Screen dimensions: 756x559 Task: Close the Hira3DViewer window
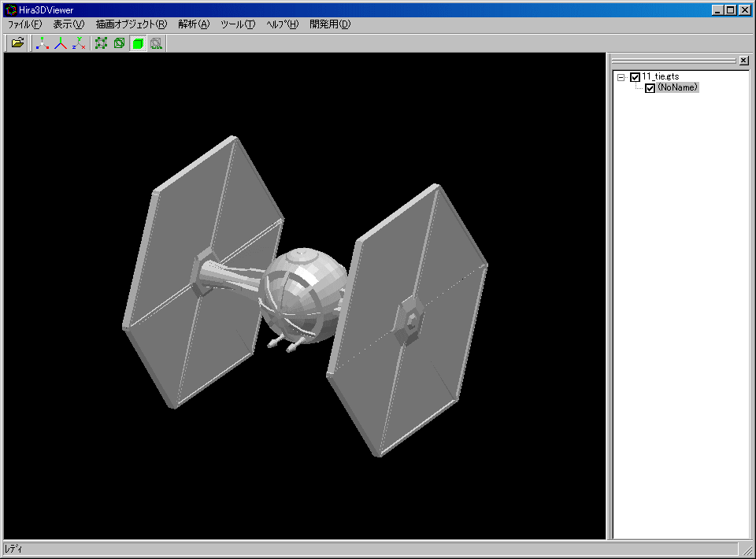pyautogui.click(x=745, y=9)
